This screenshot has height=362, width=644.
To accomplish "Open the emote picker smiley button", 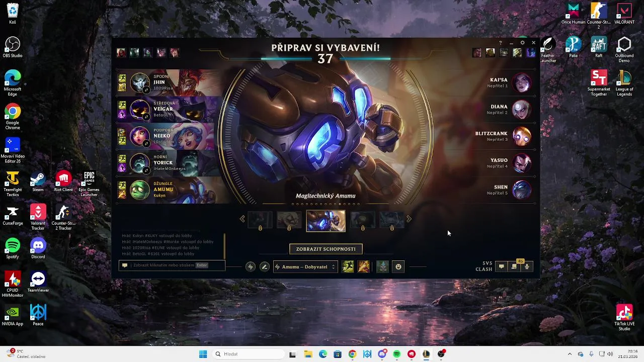I will coord(398,266).
